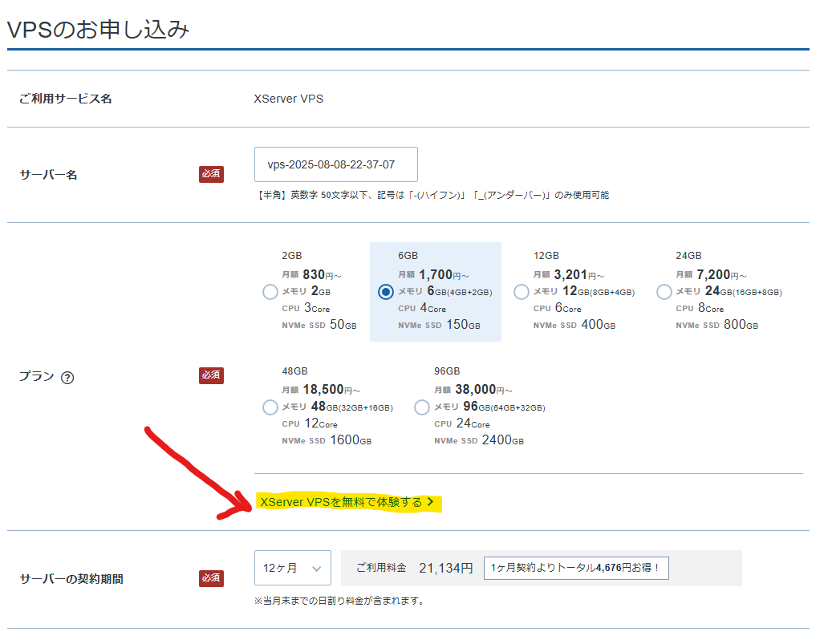This screenshot has height=644, width=820.
Task: Click the chevron arrow after 無料で体験する
Action: 430,502
